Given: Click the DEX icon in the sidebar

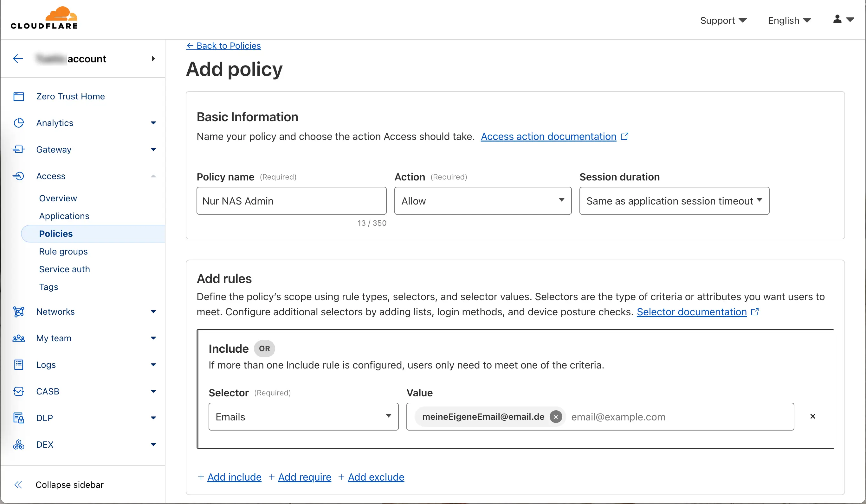Looking at the screenshot, I should pos(19,444).
